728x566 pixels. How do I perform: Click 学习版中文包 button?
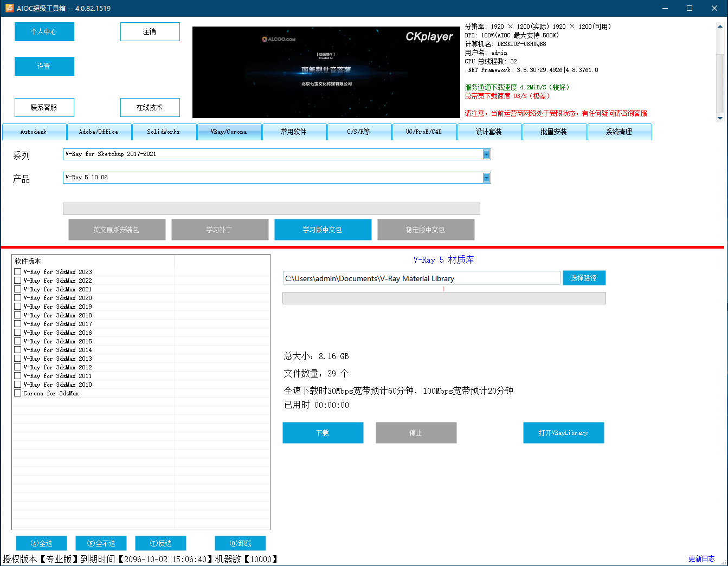[323, 230]
